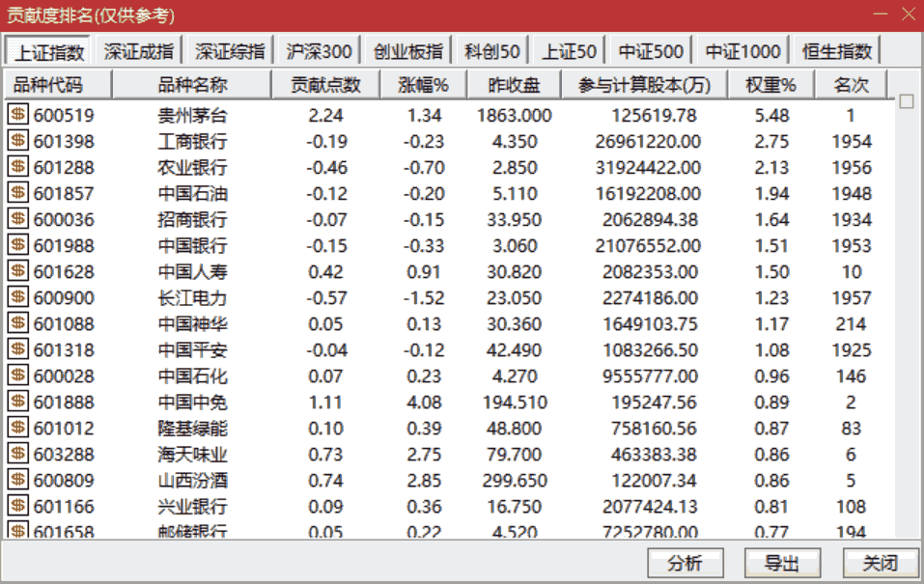
Task: Switch to the 科创50 tab
Action: (x=491, y=51)
